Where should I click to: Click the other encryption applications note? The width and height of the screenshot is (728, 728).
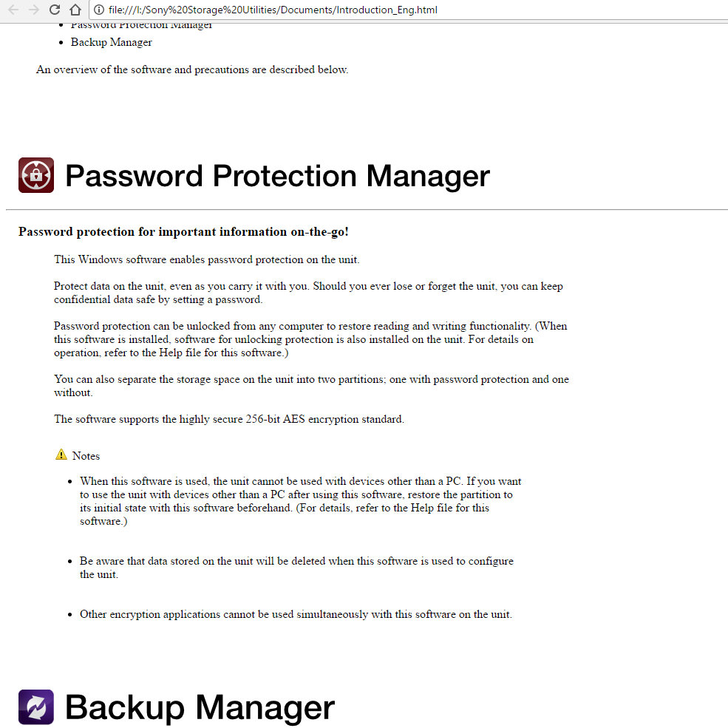(x=296, y=614)
